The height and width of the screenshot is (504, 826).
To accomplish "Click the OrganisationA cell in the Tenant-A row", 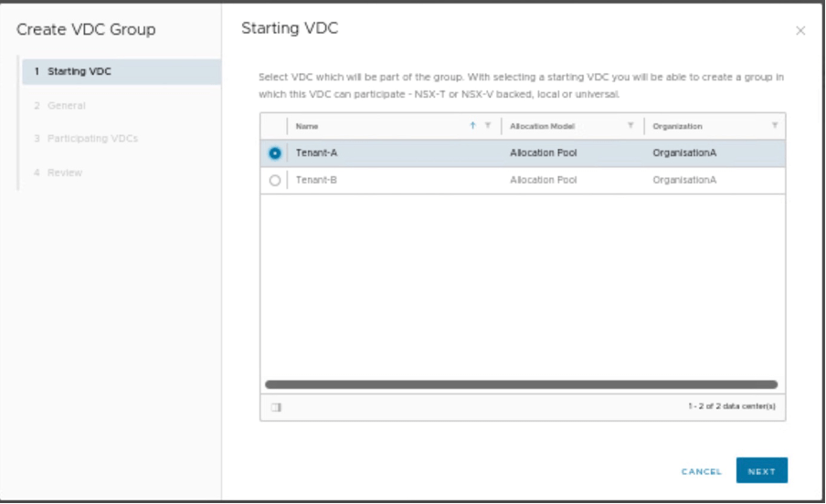I will click(684, 153).
